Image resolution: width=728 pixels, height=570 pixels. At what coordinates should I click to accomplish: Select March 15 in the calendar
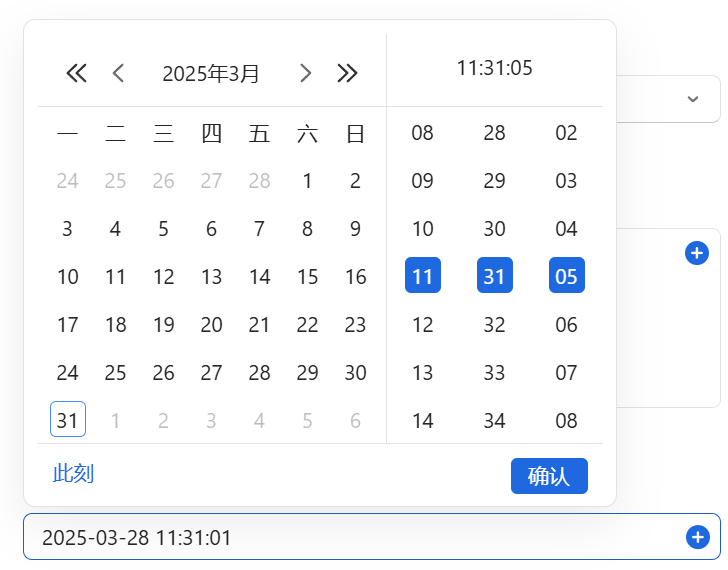tap(307, 277)
